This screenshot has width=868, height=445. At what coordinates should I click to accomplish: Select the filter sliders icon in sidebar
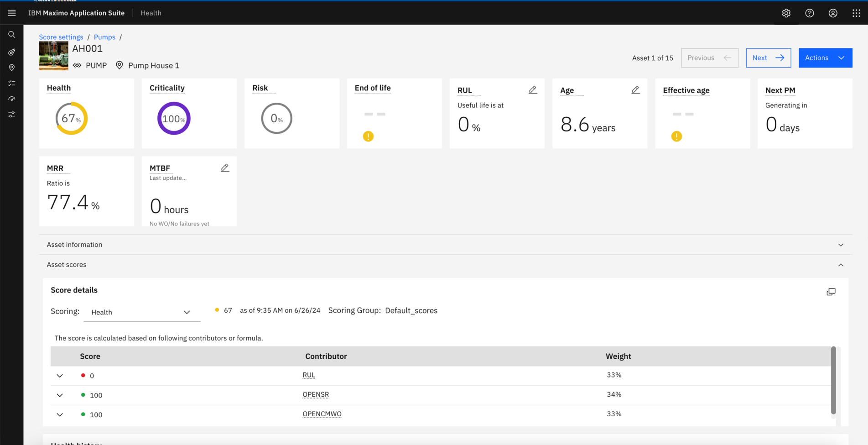11,114
